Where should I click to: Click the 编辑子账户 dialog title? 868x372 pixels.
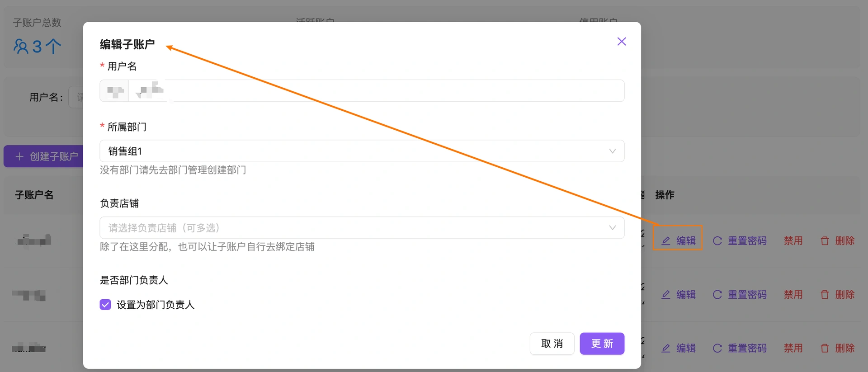coord(127,44)
